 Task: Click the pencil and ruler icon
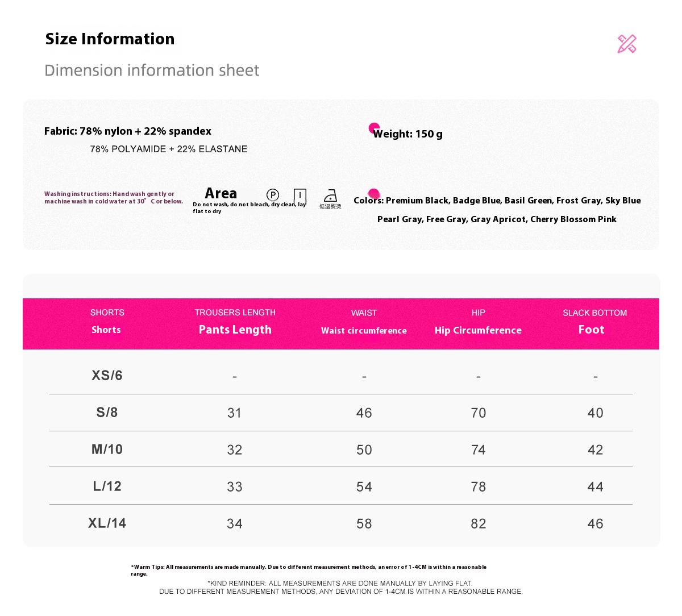point(627,44)
